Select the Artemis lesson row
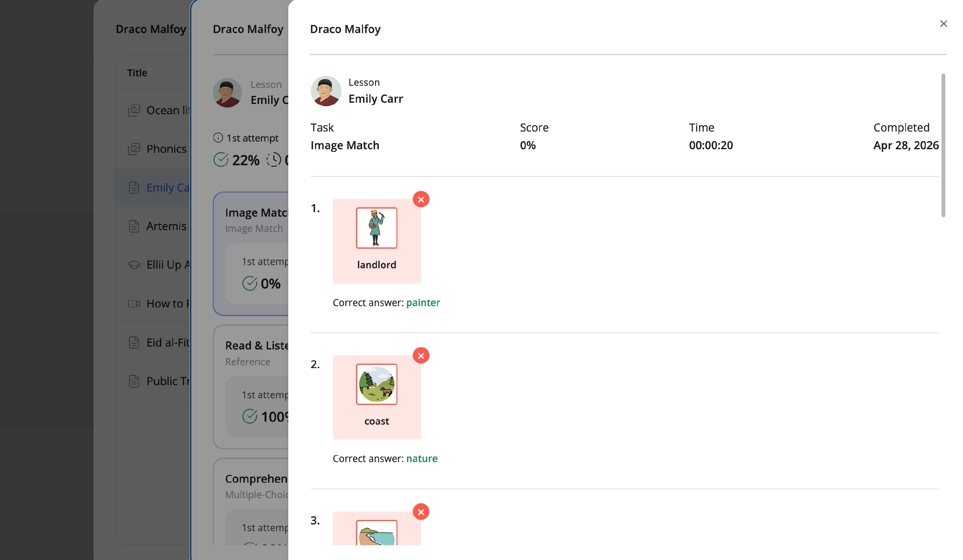The width and height of the screenshot is (963, 560). (x=166, y=226)
